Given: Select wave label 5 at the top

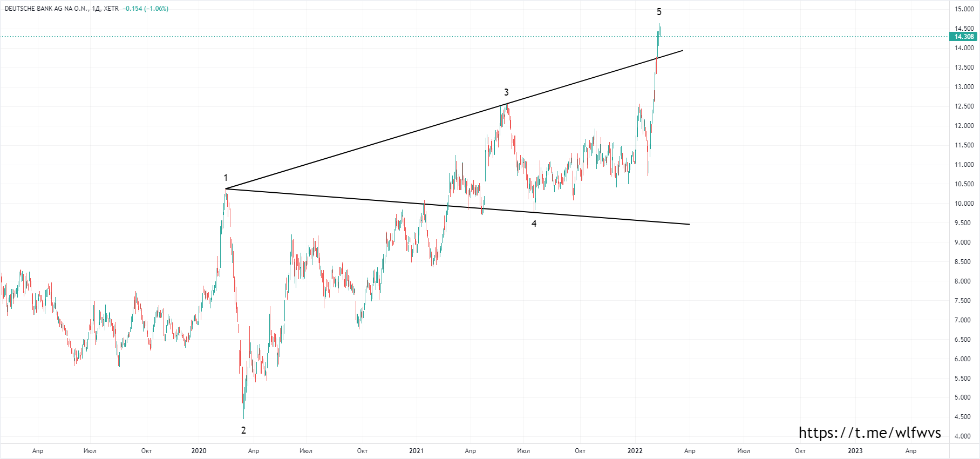Looking at the screenshot, I should (x=659, y=12).
